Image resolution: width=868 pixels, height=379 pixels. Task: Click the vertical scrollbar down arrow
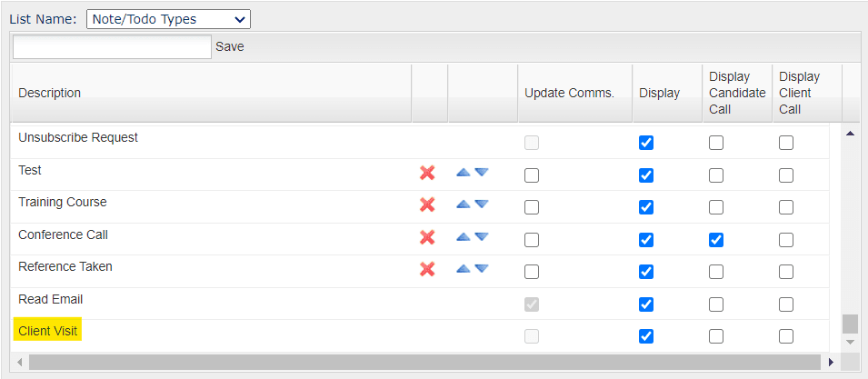coord(851,343)
